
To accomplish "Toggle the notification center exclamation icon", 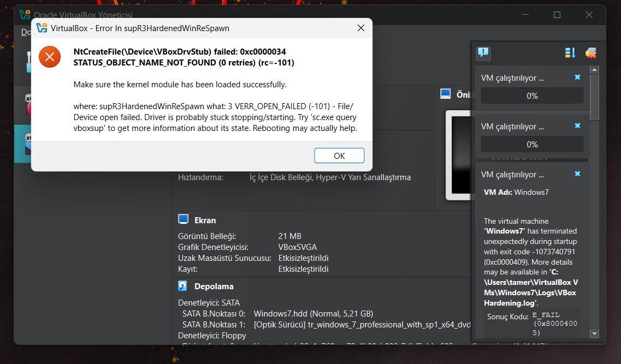I will 483,52.
